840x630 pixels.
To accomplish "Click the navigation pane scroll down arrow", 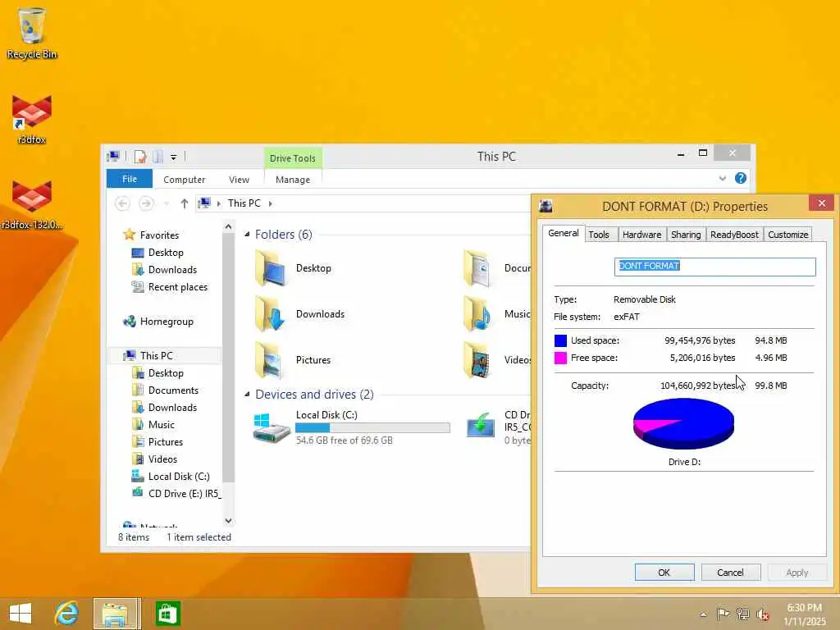I will tap(228, 520).
